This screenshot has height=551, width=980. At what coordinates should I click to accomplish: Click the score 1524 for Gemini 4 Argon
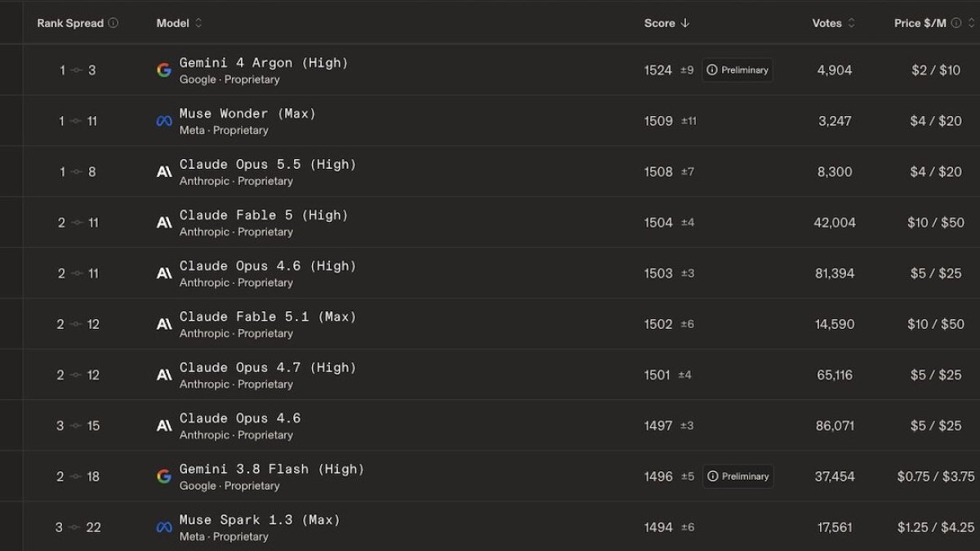click(658, 70)
